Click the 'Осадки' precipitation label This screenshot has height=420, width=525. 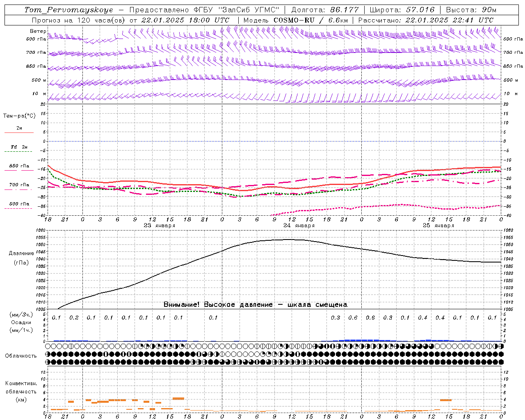pyautogui.click(x=21, y=322)
